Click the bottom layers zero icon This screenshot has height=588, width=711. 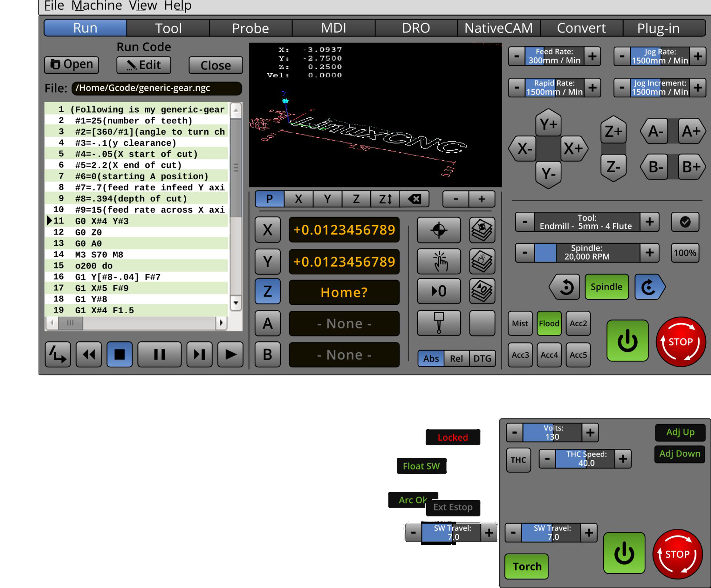tap(482, 291)
